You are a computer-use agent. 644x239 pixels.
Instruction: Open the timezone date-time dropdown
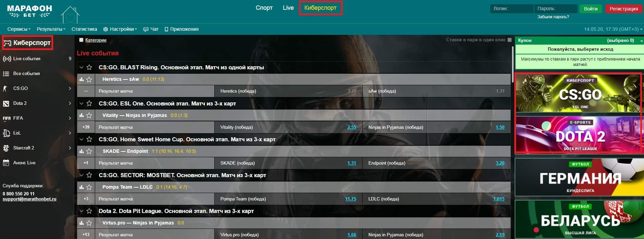click(x=613, y=29)
